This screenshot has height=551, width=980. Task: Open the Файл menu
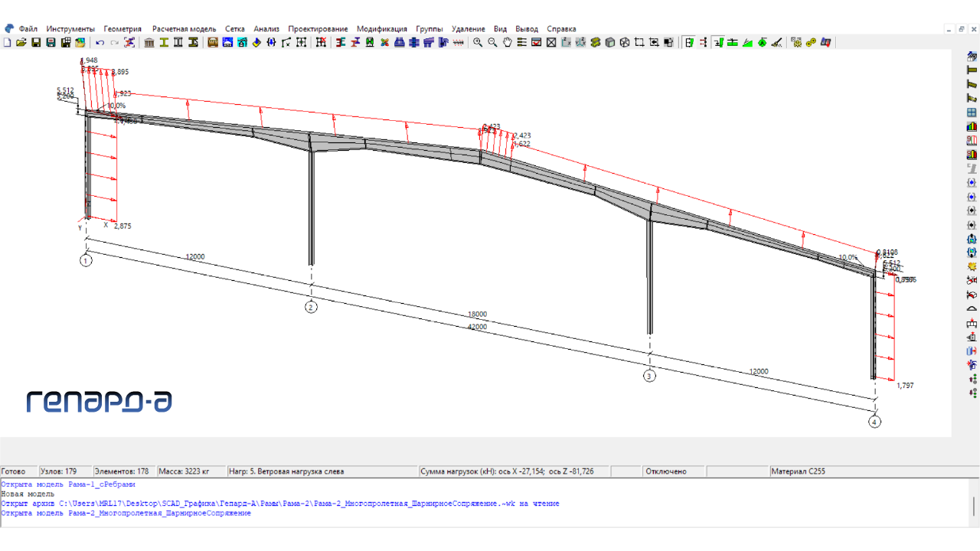tap(28, 29)
